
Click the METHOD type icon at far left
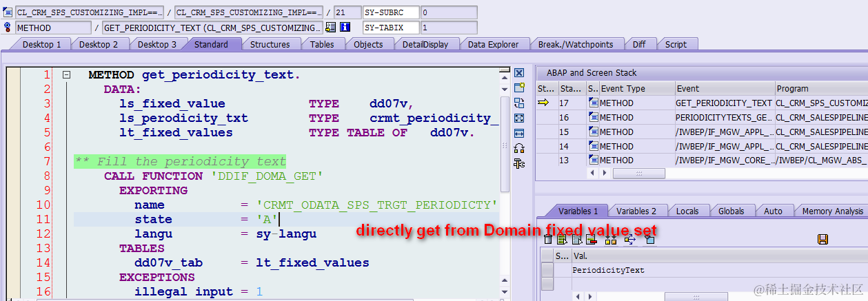8,28
